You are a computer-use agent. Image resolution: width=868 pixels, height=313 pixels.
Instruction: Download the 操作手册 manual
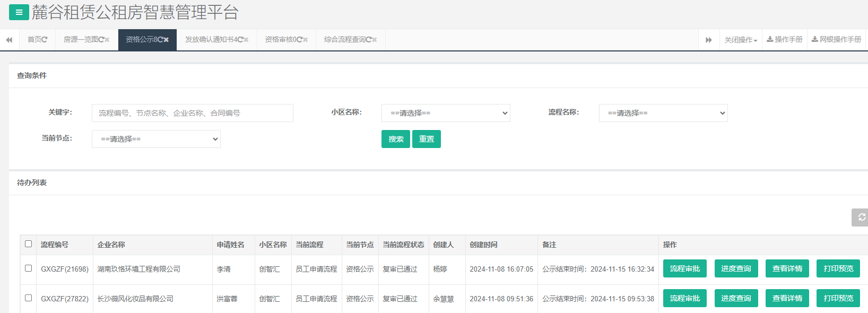[785, 40]
